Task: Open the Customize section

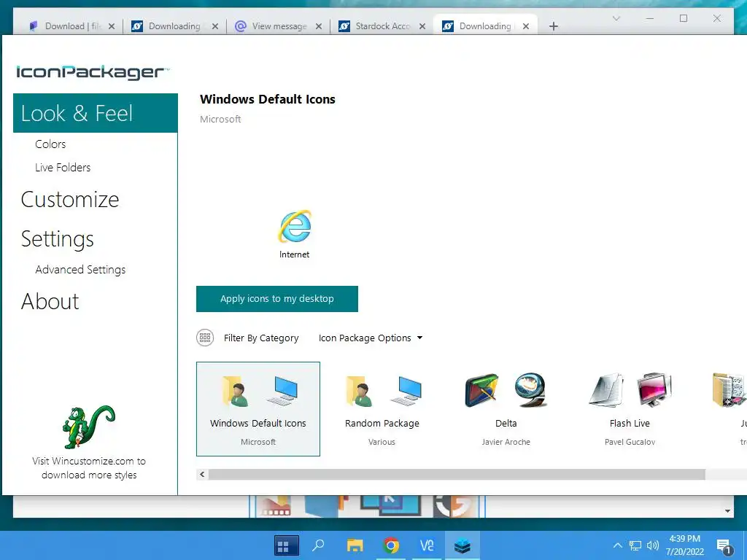Action: tap(70, 200)
